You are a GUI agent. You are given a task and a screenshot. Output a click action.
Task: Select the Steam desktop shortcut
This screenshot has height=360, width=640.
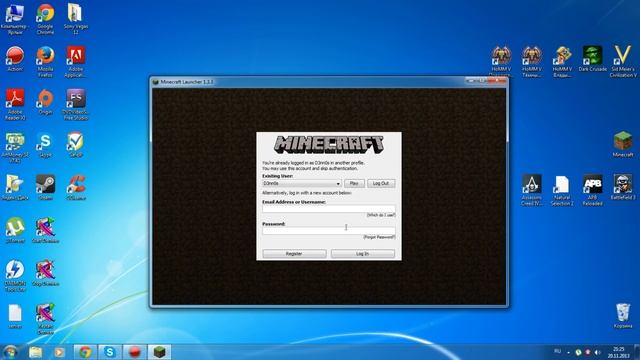(45, 188)
